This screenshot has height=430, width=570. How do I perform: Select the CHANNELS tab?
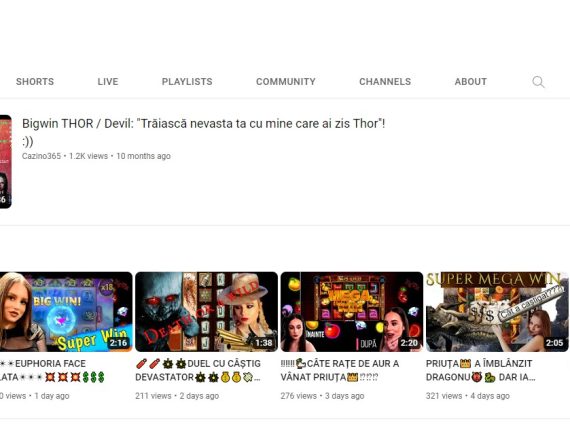coord(385,81)
